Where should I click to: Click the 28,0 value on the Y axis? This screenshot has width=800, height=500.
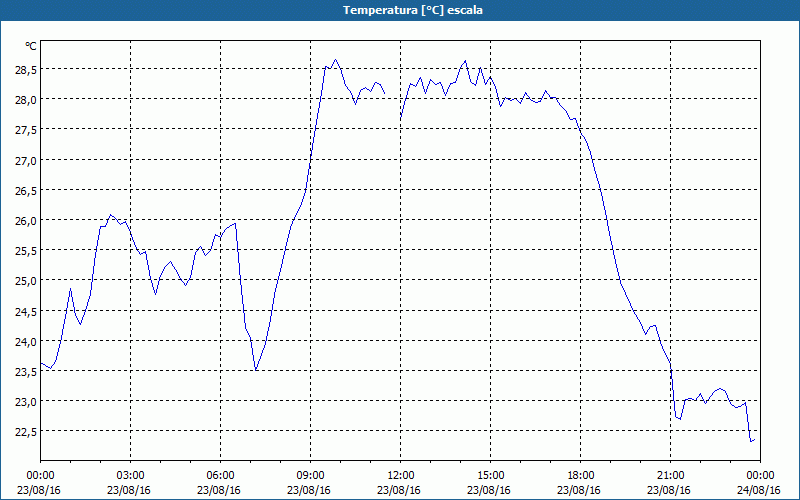(x=26, y=101)
